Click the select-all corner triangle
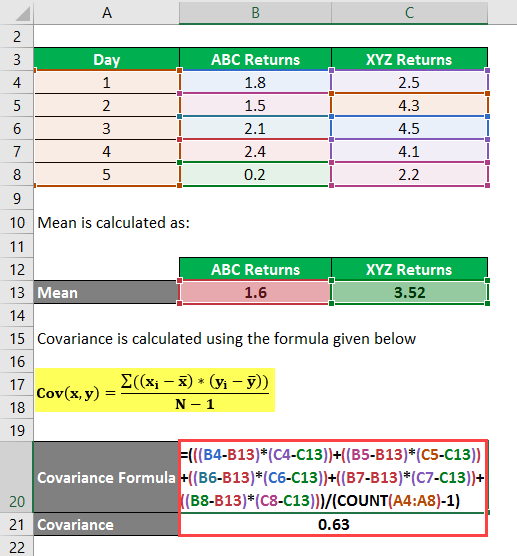517x556 pixels. 22,13
